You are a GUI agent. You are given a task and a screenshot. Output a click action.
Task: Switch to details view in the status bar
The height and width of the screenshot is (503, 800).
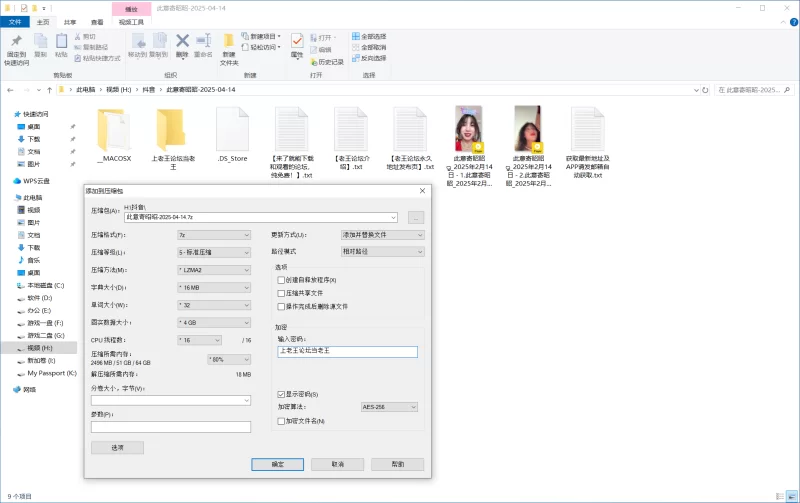[780, 496]
